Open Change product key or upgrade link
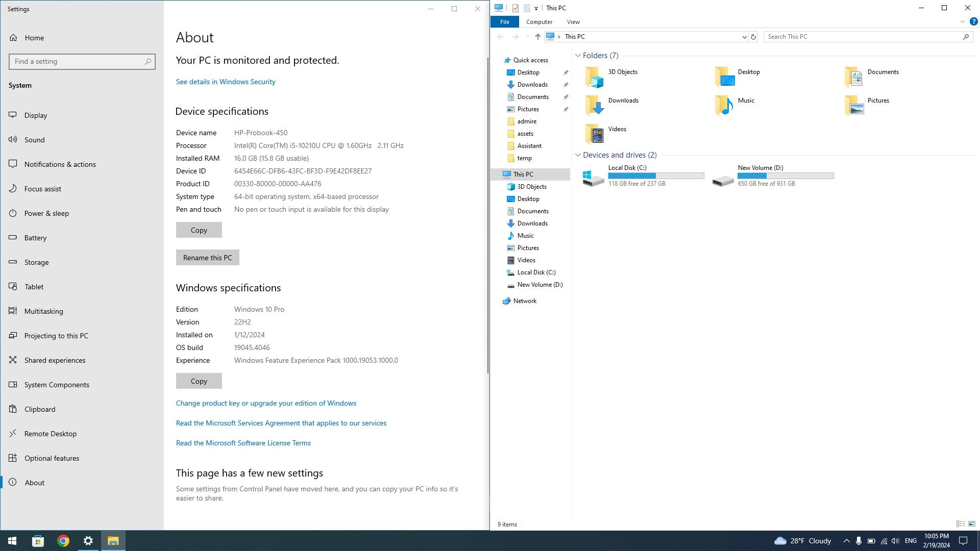980x551 pixels. coord(266,403)
